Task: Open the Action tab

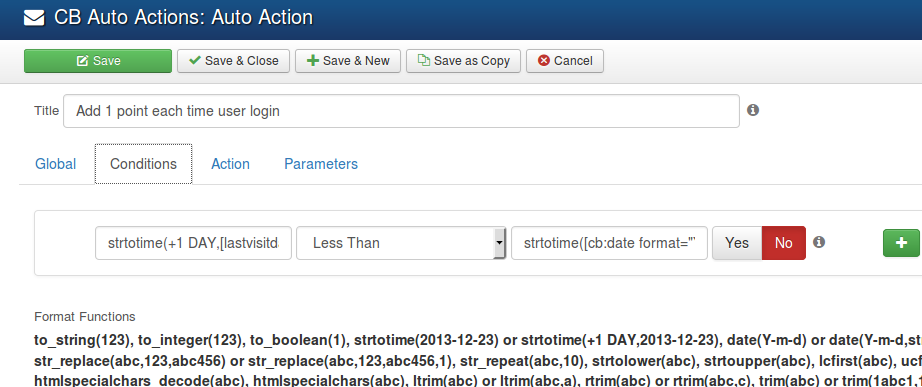Action: pyautogui.click(x=230, y=164)
